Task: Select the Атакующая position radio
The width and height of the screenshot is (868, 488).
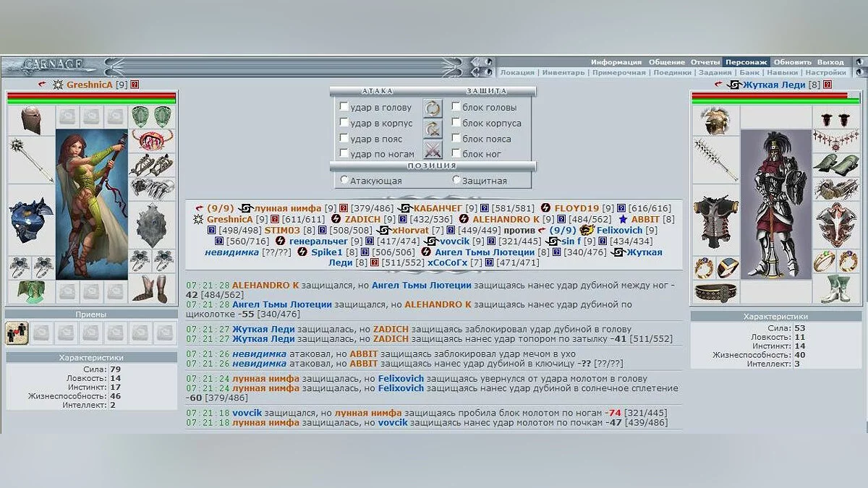Action: (x=344, y=180)
